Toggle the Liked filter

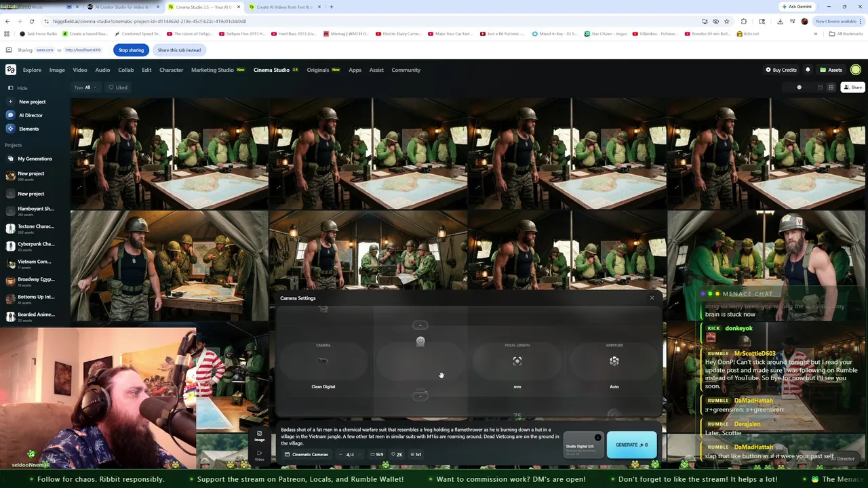pyautogui.click(x=118, y=87)
